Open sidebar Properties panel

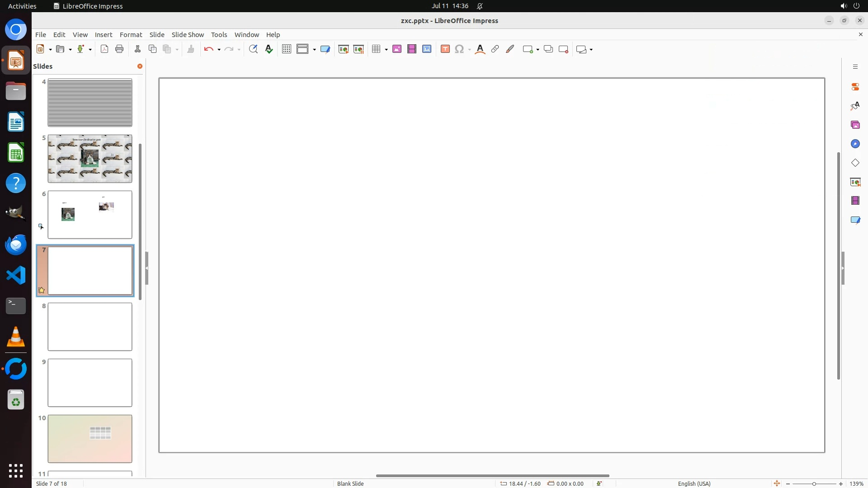(855, 87)
